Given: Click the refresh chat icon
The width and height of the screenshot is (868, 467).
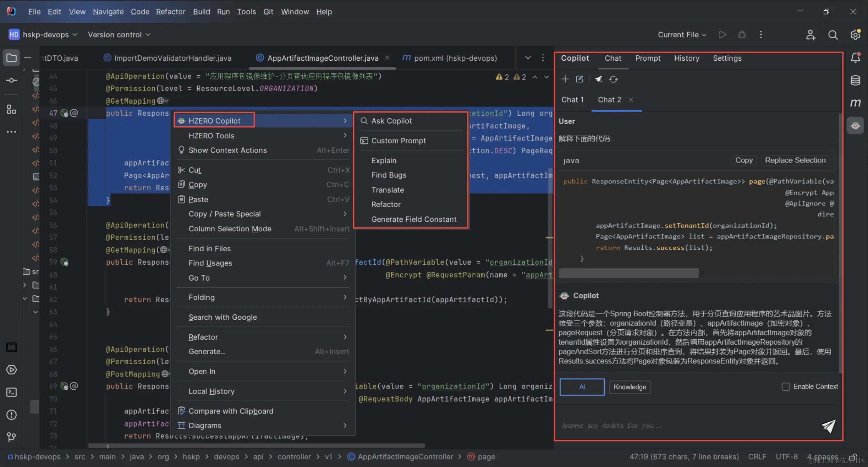Looking at the screenshot, I should (614, 79).
